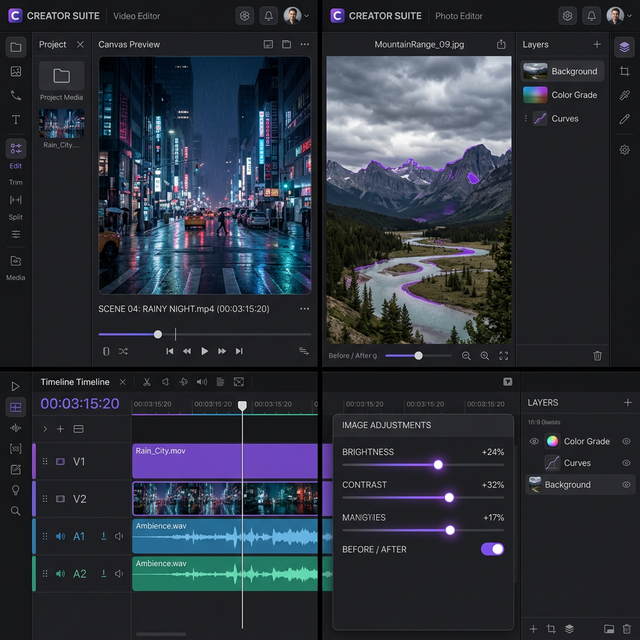Viewport: 640px width, 640px height.
Task: Click the search magnifier in timeline sidebar
Action: coord(16,511)
